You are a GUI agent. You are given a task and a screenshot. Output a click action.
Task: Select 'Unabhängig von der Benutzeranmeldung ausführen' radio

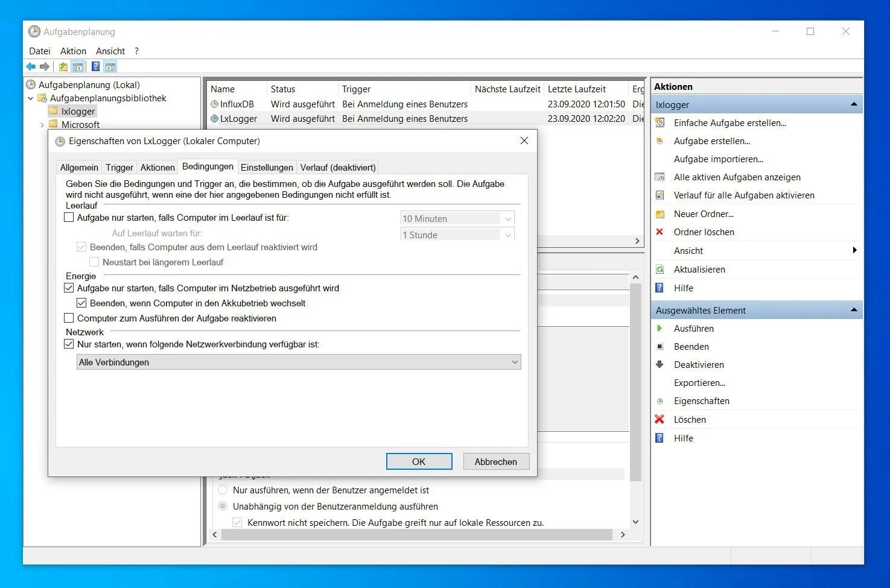tap(223, 507)
